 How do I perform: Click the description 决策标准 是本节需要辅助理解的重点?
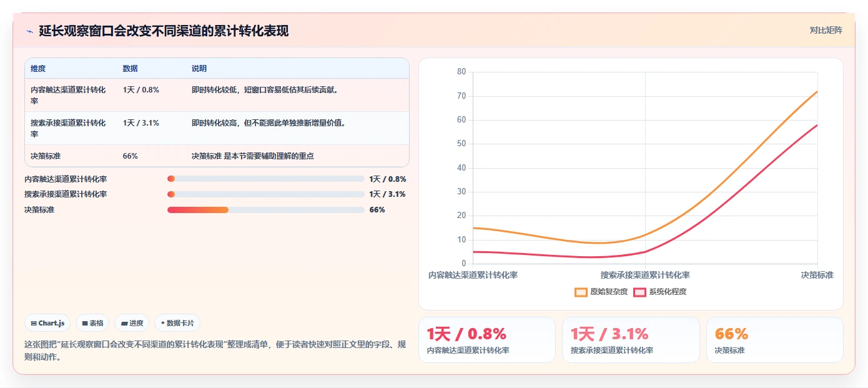point(253,156)
